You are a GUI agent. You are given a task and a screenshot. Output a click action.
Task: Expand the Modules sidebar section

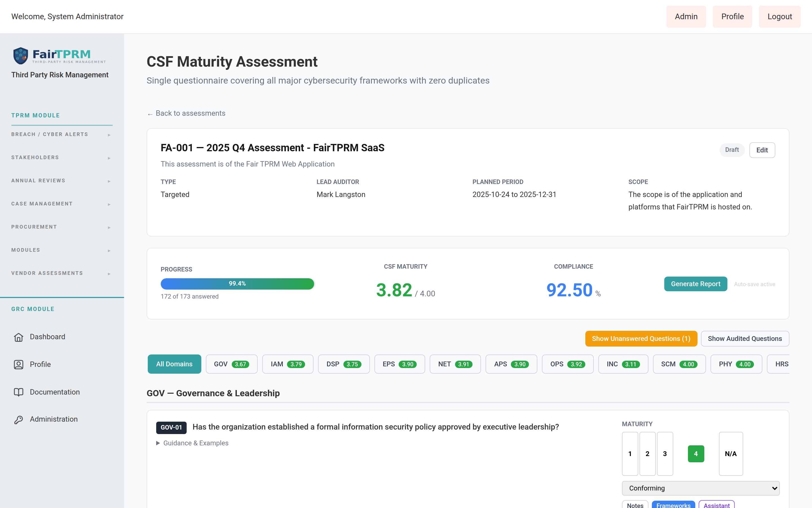pyautogui.click(x=62, y=250)
